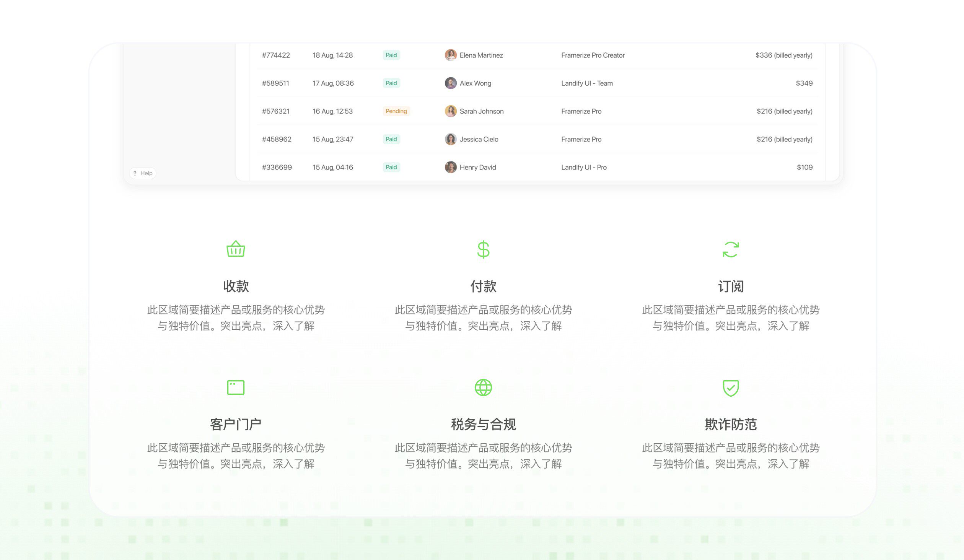Click Alex Wong's profile avatar

click(x=451, y=83)
